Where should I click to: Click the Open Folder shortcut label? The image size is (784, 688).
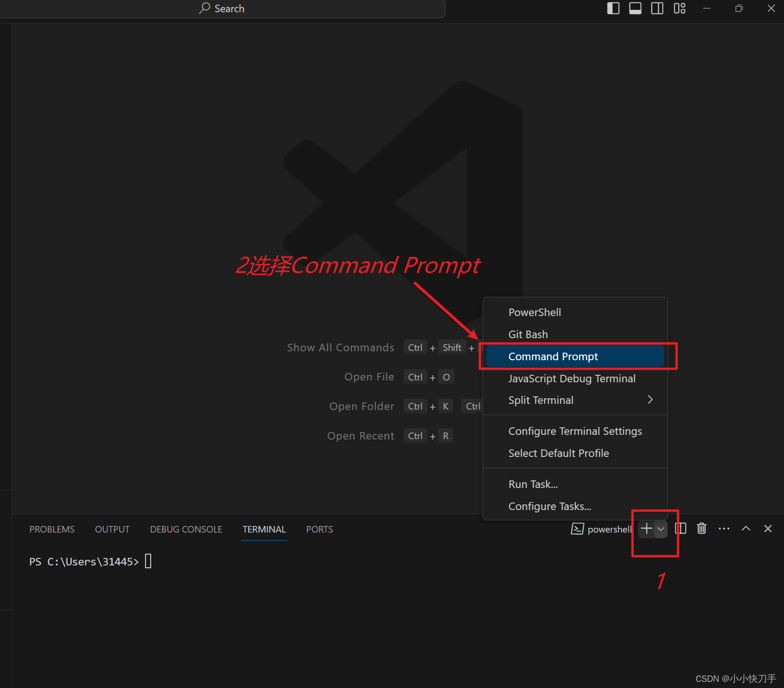[x=361, y=406]
